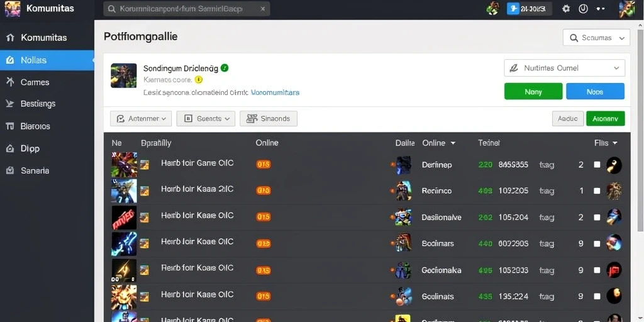Open the Guencts dropdown
The height and width of the screenshot is (322, 644).
(206, 119)
